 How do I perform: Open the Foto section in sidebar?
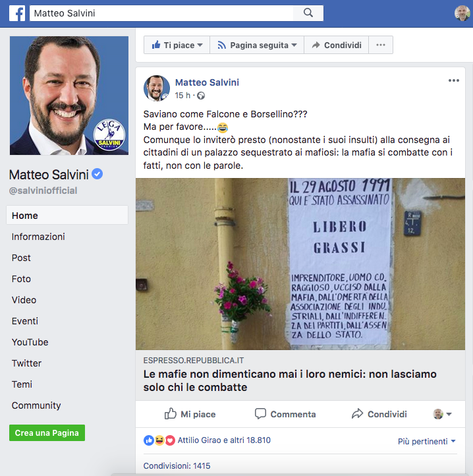click(21, 279)
